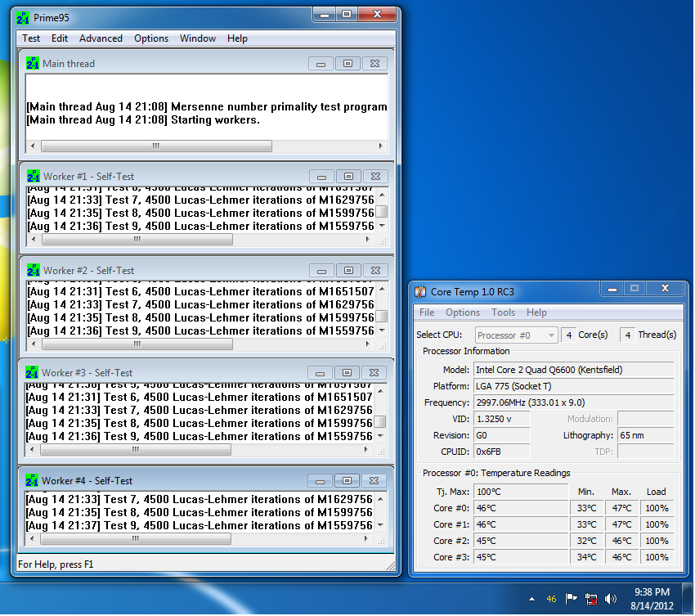Maximize the Worker #3 child window

pyautogui.click(x=347, y=373)
